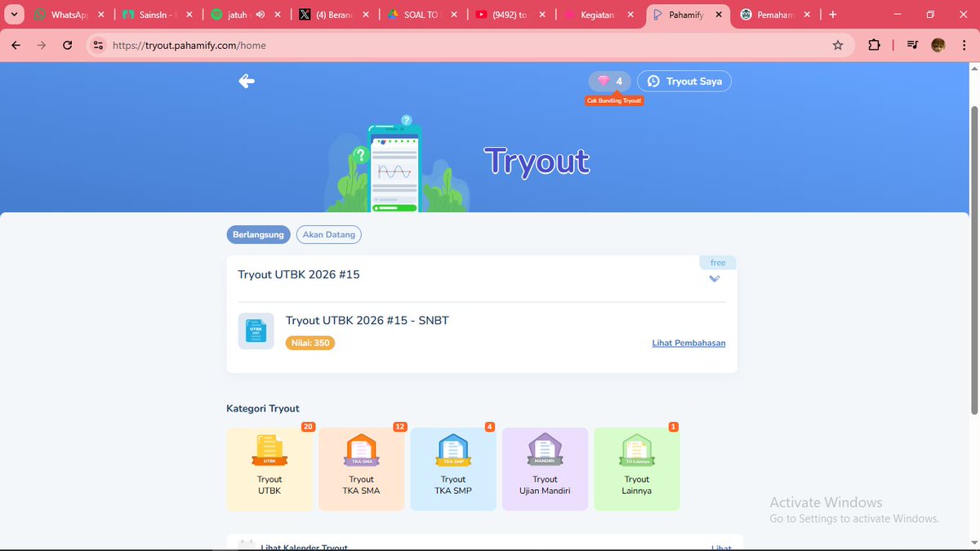980x551 pixels.
Task: Click the 1 badge on Tryout Lainnya
Action: 674,427
